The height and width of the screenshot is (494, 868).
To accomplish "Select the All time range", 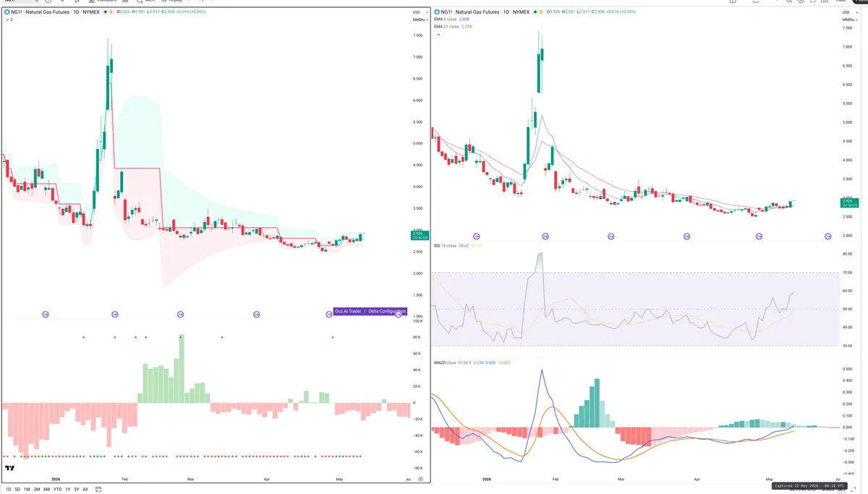I will pos(85,489).
